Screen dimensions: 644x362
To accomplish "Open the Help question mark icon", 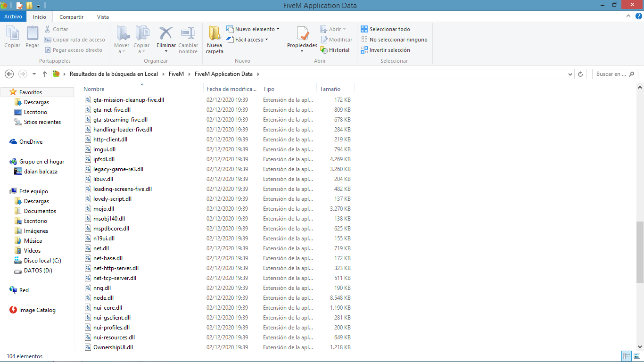I will [638, 16].
